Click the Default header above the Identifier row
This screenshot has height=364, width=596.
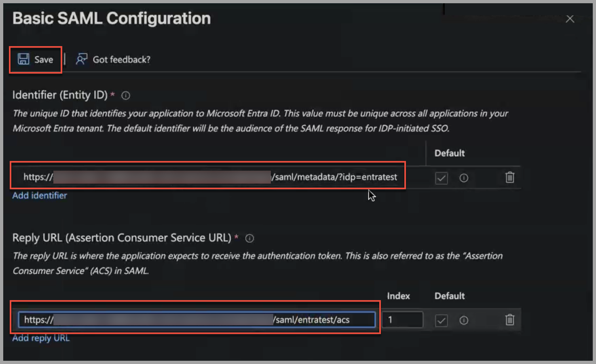450,153
